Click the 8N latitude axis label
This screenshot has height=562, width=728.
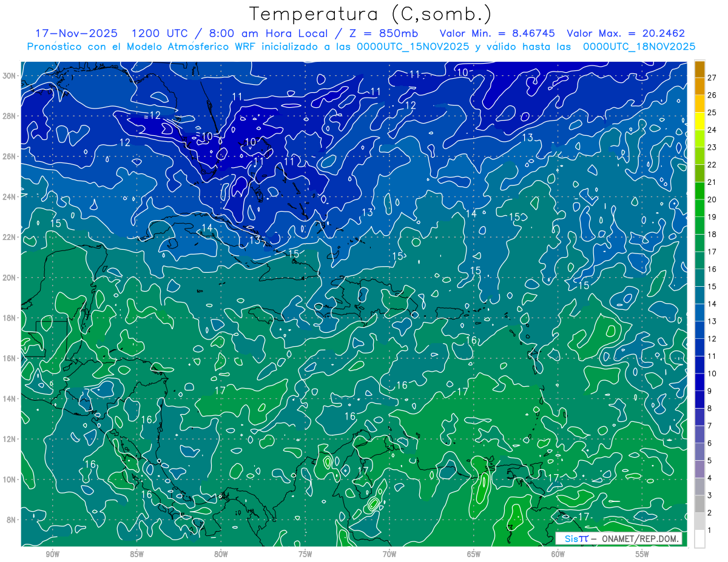tap(12, 520)
